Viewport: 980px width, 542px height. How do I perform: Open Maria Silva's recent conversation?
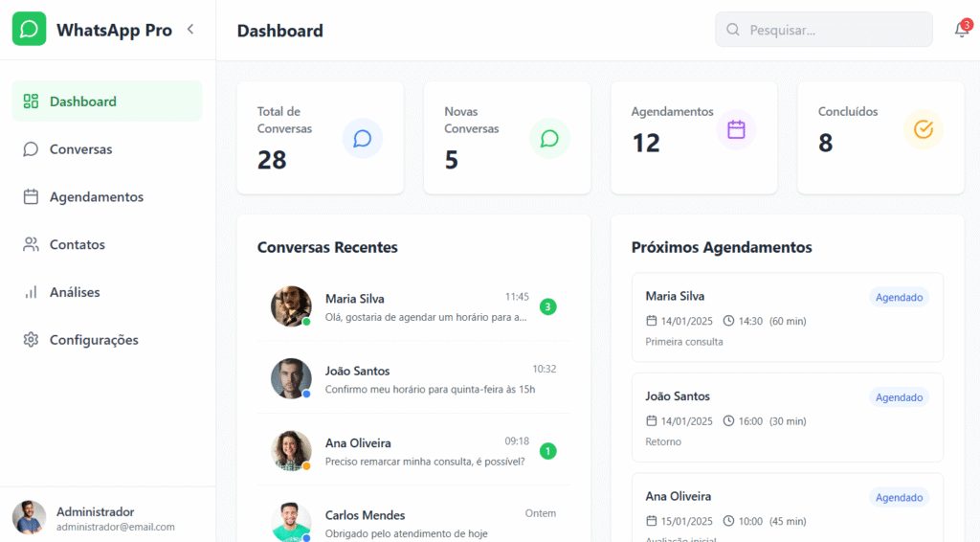coord(413,306)
